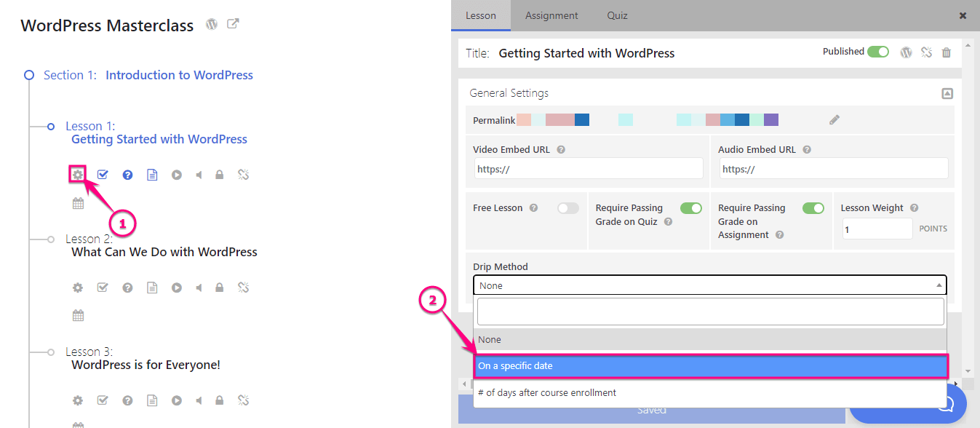The height and width of the screenshot is (428, 980).
Task: Switch to the Assignment tab
Action: click(x=551, y=15)
